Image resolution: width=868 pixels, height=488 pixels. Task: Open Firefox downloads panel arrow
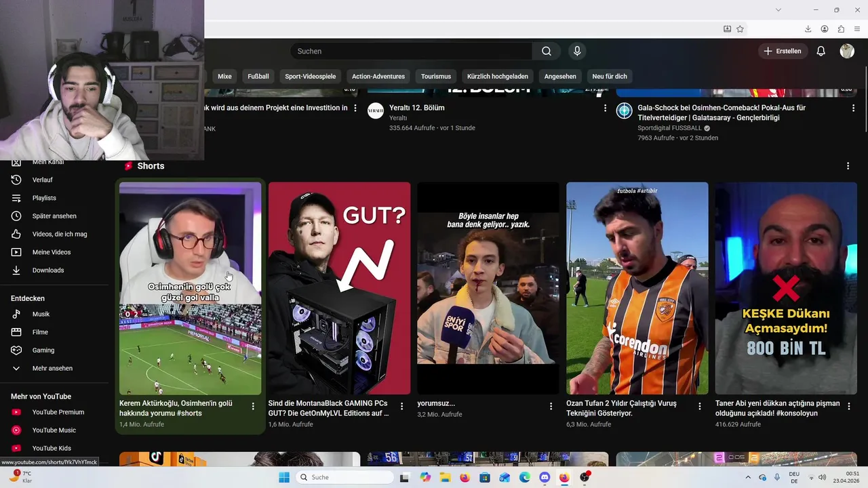[x=808, y=29]
